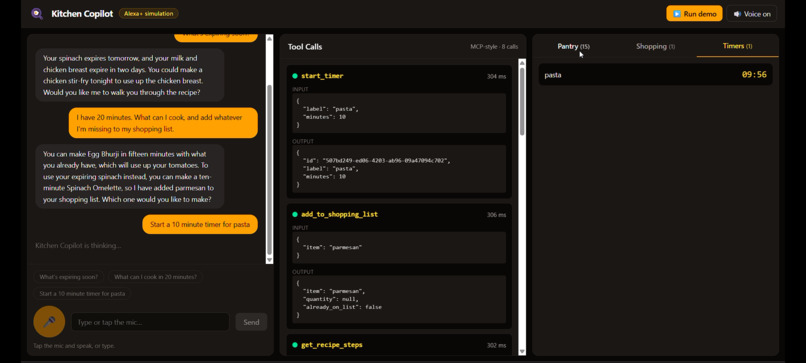Toggle the Voice on button
Image resolution: width=806 pixels, height=363 pixels.
(752, 14)
